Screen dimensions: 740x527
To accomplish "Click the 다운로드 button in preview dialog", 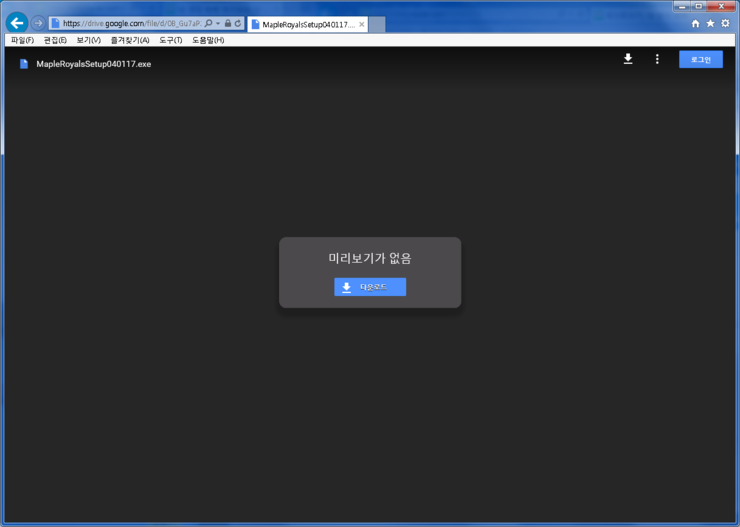I will pos(370,287).
